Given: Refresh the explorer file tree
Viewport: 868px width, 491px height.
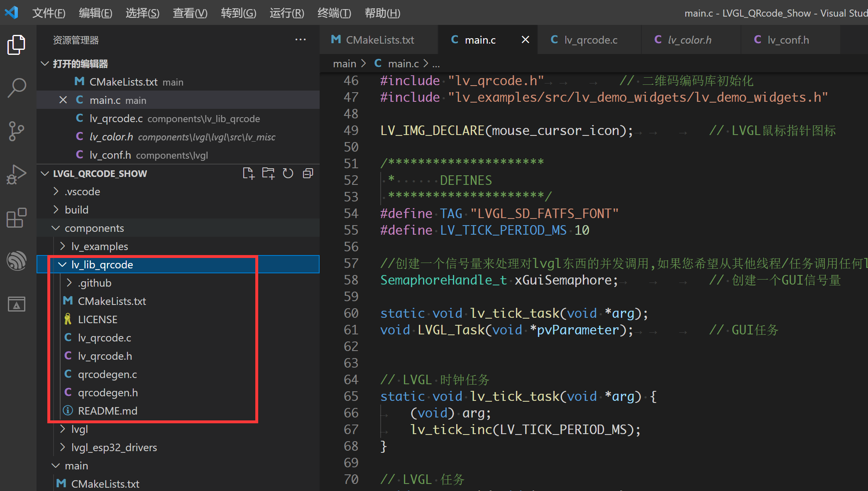Looking at the screenshot, I should (x=288, y=173).
